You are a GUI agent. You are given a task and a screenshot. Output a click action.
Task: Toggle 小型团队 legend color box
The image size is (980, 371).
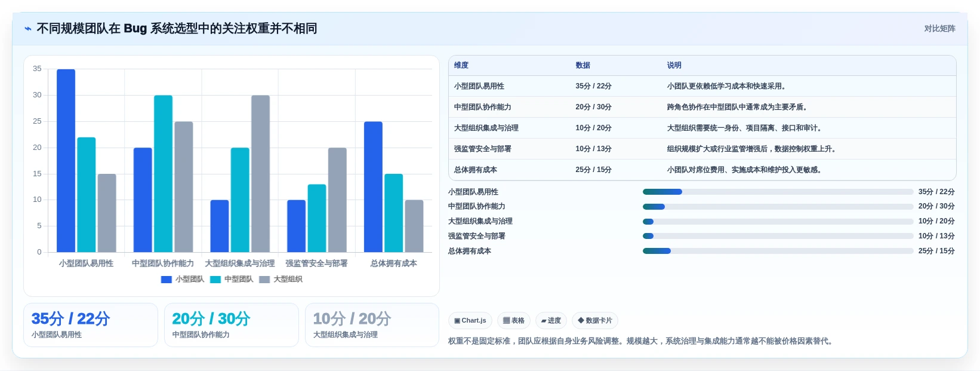coord(167,280)
